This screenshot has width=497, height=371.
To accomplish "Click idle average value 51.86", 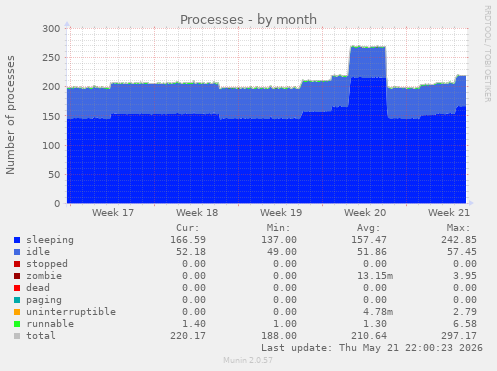I will point(372,252).
